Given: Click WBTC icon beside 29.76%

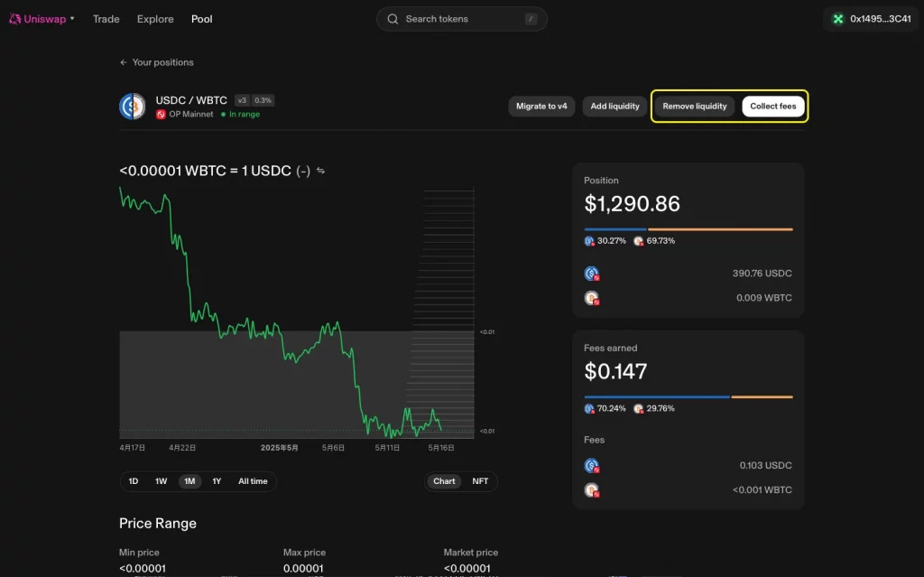Looking at the screenshot, I should click(x=638, y=408).
